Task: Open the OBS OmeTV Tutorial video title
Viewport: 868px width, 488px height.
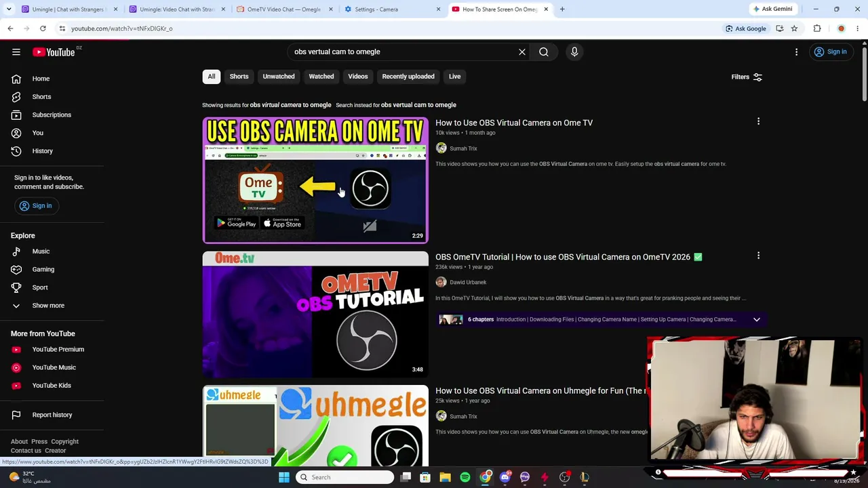Action: [569, 257]
